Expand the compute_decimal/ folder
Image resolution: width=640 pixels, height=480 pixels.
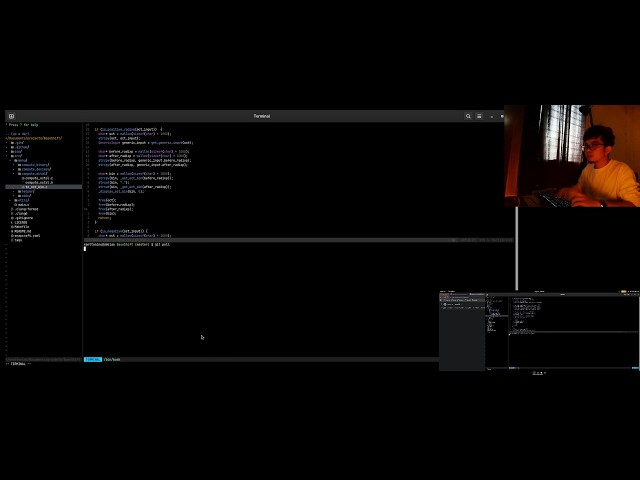(x=34, y=169)
